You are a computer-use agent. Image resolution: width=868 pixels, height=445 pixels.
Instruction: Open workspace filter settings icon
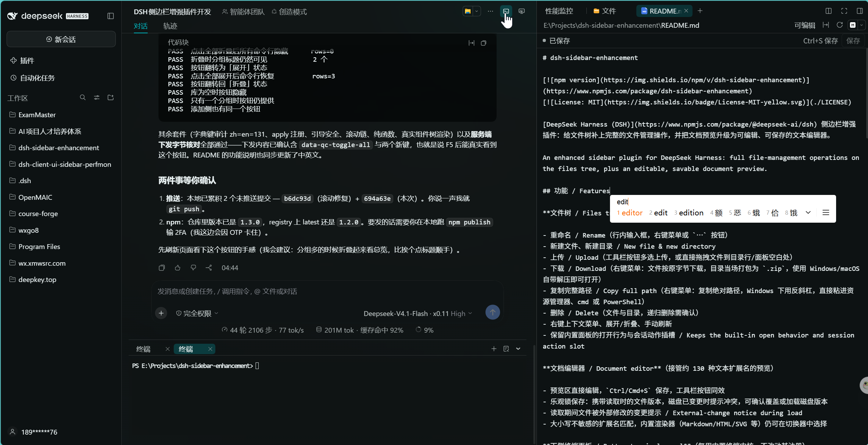pyautogui.click(x=97, y=98)
